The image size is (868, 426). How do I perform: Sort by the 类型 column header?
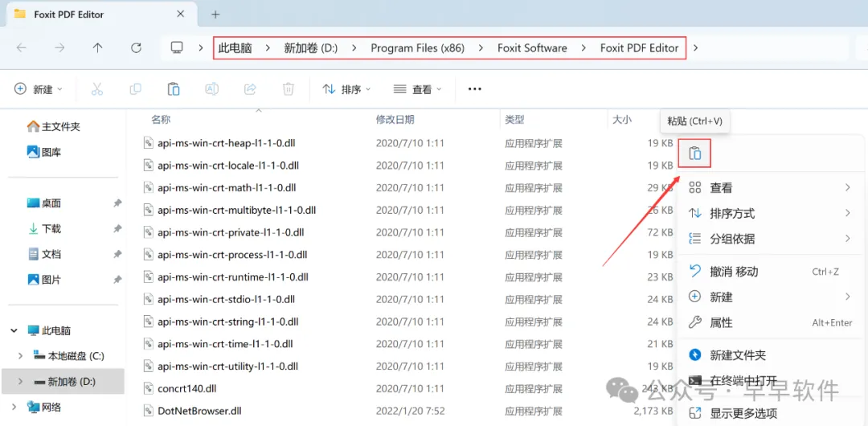pyautogui.click(x=514, y=119)
